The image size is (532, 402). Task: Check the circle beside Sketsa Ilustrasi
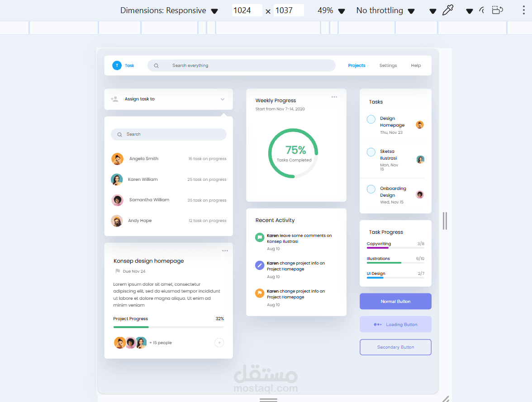(x=371, y=152)
